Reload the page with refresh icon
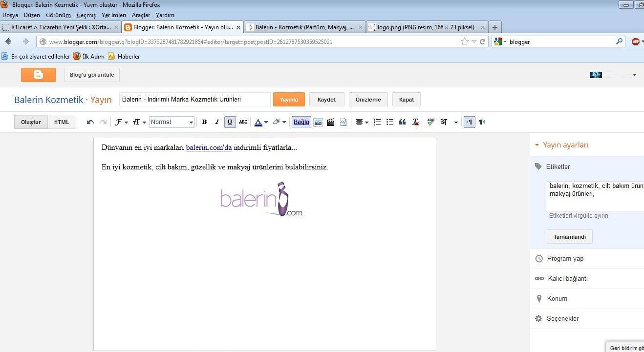This screenshot has height=352, width=644. pyautogui.click(x=482, y=41)
